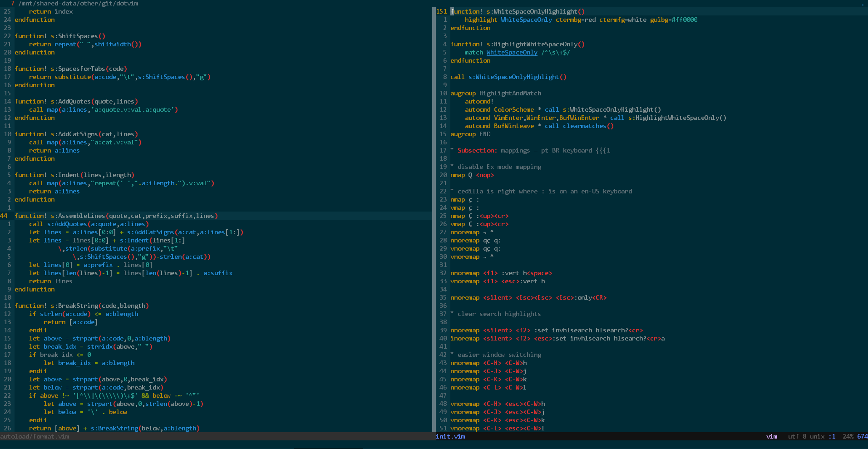Screen dimensions: 868x449
Task: Click 'function! s:AddCatSigns(cat,lines)' definition line
Action: coord(76,134)
